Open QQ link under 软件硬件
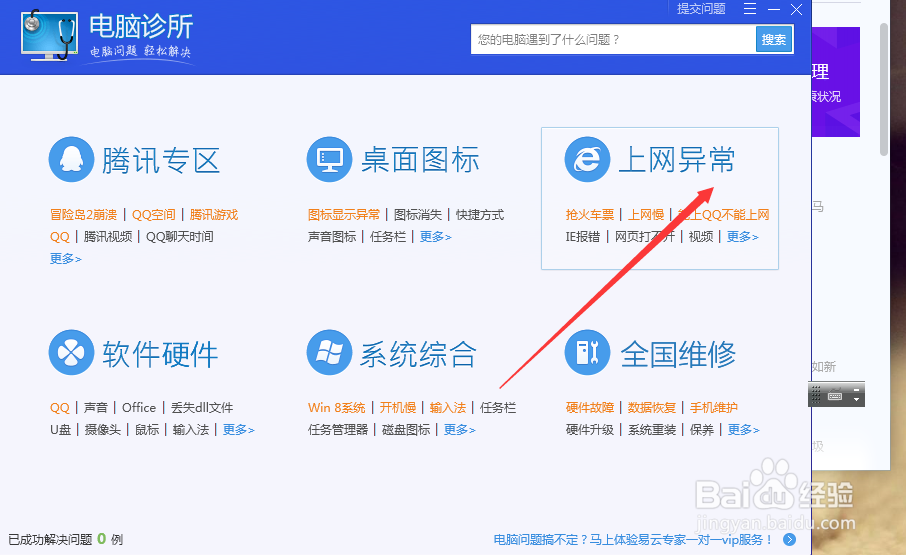906x555 pixels. pos(60,408)
